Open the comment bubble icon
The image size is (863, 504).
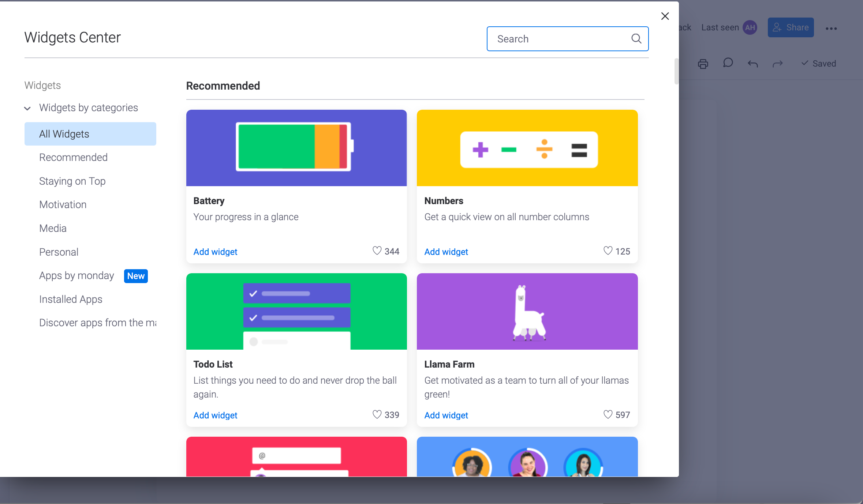click(728, 64)
